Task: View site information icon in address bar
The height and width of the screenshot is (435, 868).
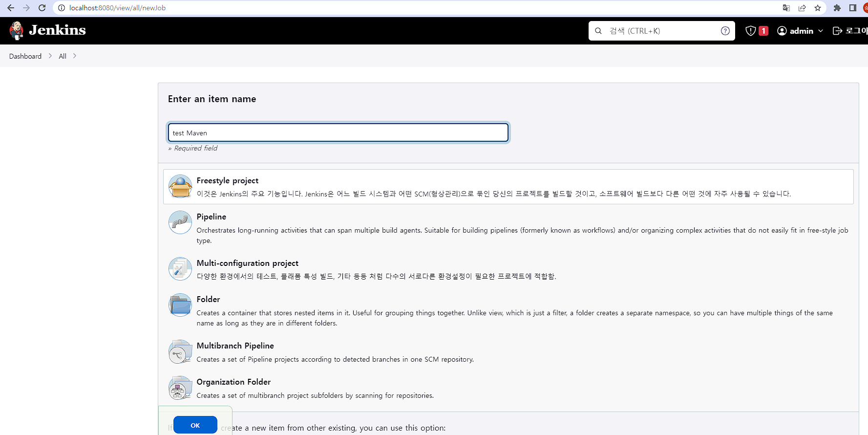Action: pyautogui.click(x=62, y=8)
